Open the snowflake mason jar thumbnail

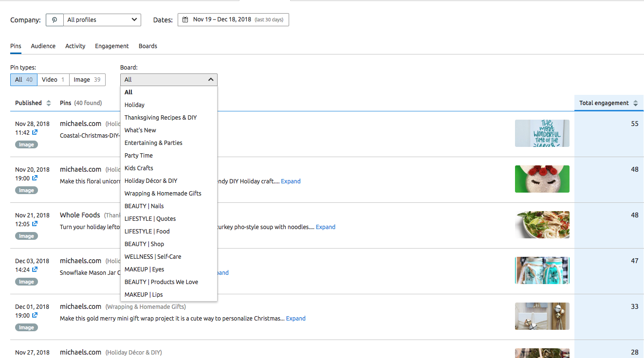pos(542,270)
